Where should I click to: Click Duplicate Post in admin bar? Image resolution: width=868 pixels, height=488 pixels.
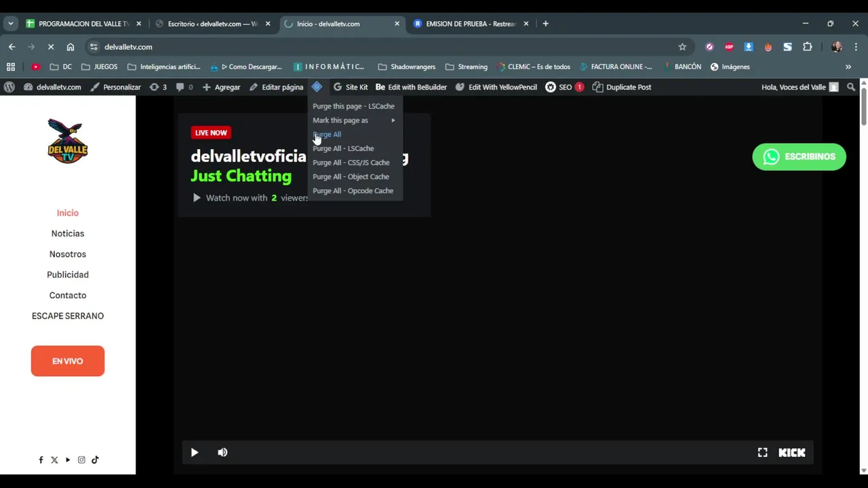pos(622,87)
